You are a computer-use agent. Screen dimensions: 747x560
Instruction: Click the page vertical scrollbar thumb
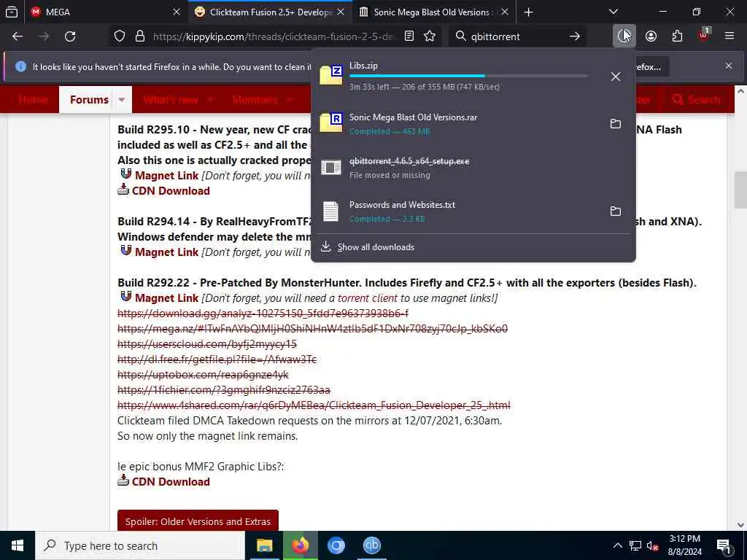[740, 190]
